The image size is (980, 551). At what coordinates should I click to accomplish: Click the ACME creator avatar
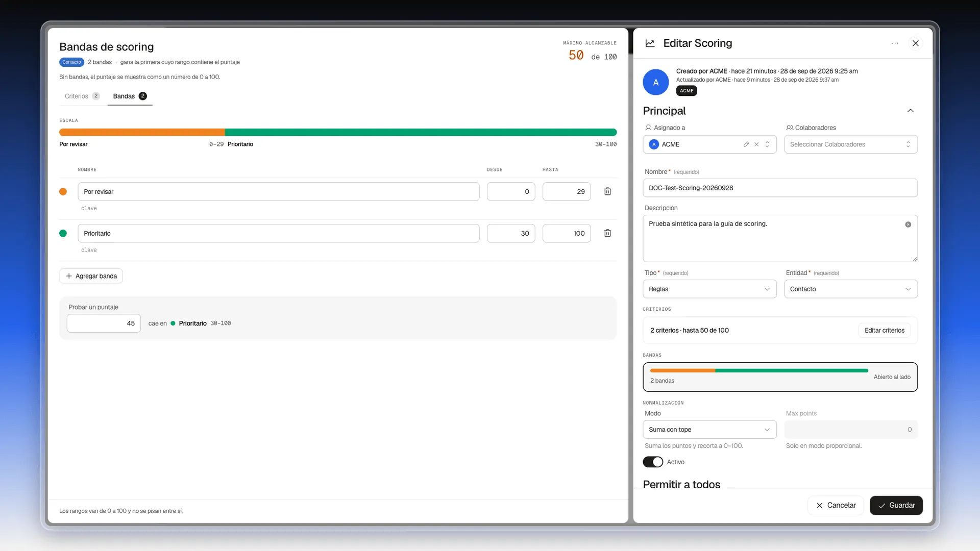(656, 82)
